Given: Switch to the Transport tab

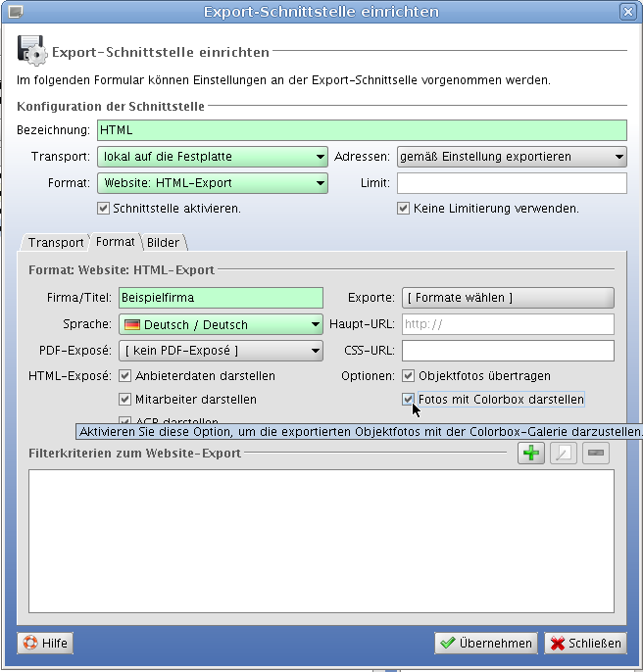Looking at the screenshot, I should coord(56,243).
